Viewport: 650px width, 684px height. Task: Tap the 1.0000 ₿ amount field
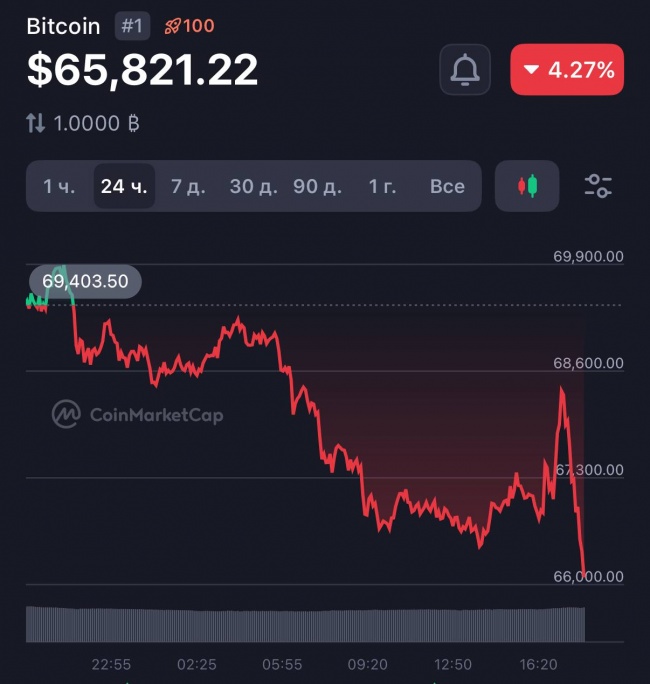(96, 124)
